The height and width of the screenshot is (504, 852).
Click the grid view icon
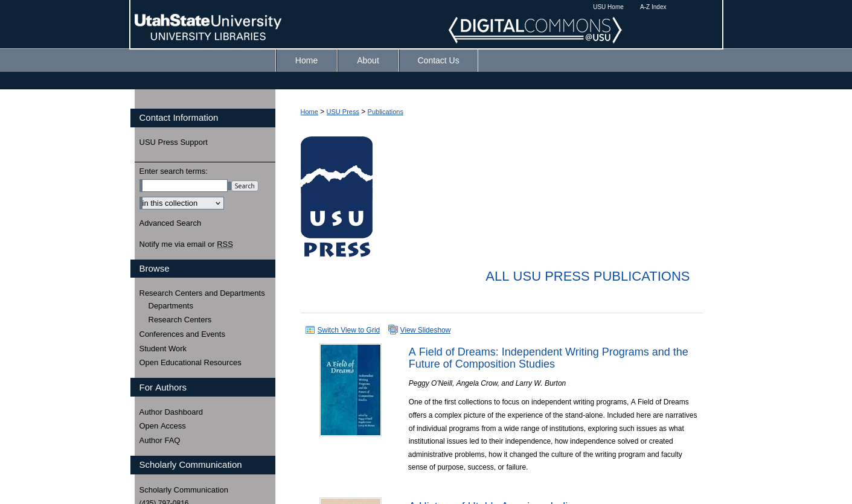(310, 330)
